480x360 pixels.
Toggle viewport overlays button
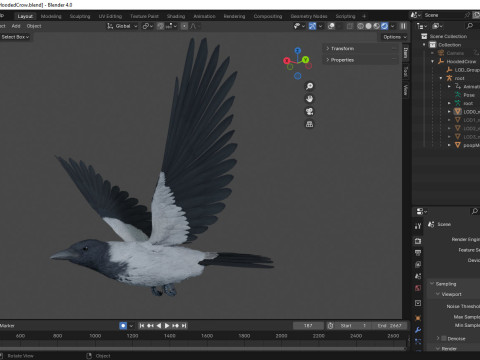tap(331, 26)
